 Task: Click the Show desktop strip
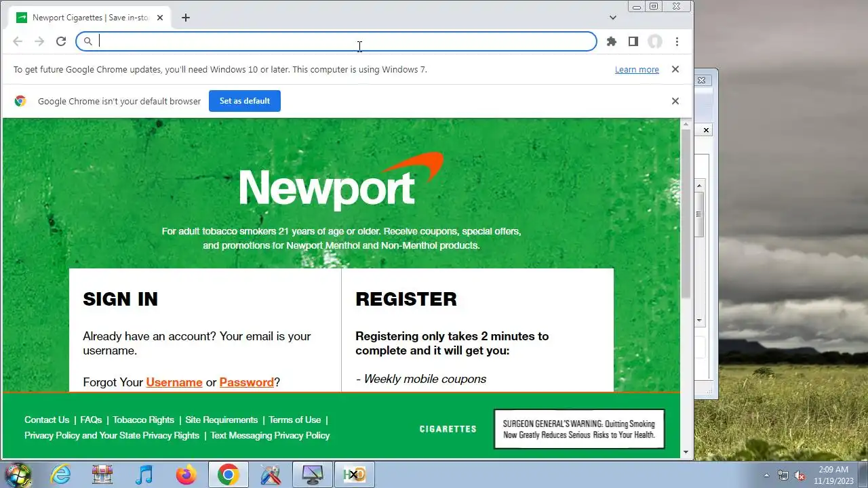[x=863, y=474]
